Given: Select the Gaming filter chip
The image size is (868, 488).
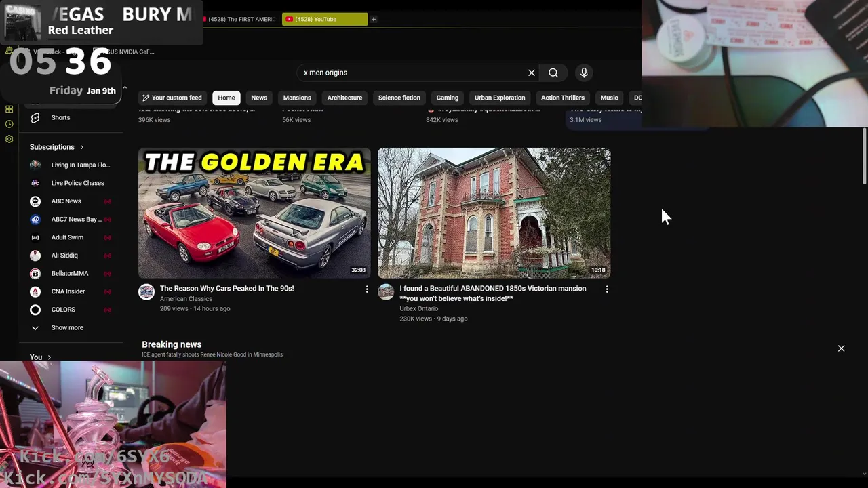Looking at the screenshot, I should coord(448,98).
